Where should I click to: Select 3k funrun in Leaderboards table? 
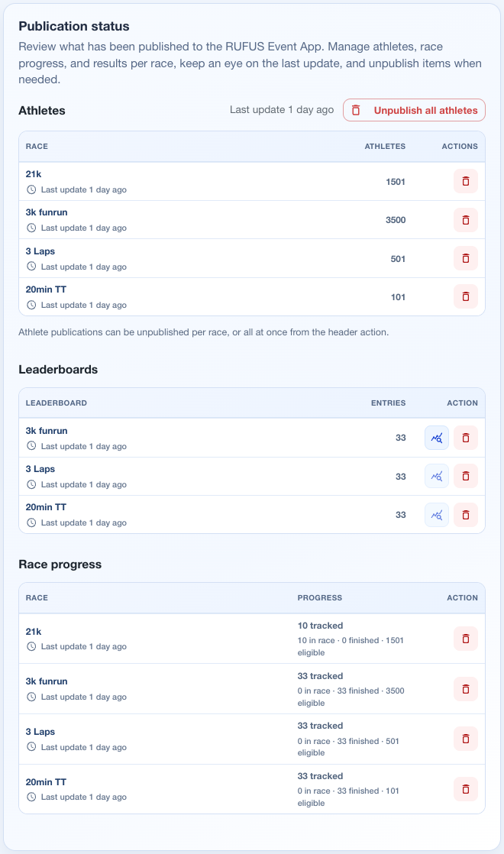click(x=252, y=438)
